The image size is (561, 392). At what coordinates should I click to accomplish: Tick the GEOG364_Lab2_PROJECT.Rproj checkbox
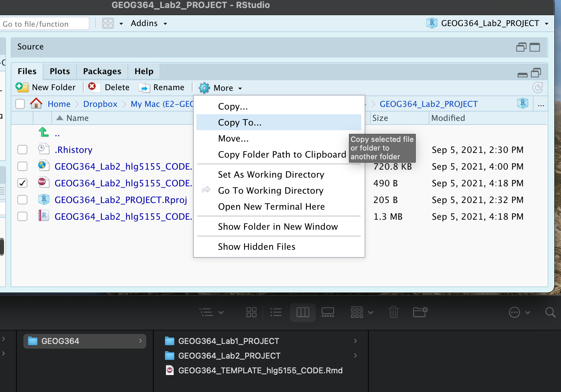coord(22,200)
